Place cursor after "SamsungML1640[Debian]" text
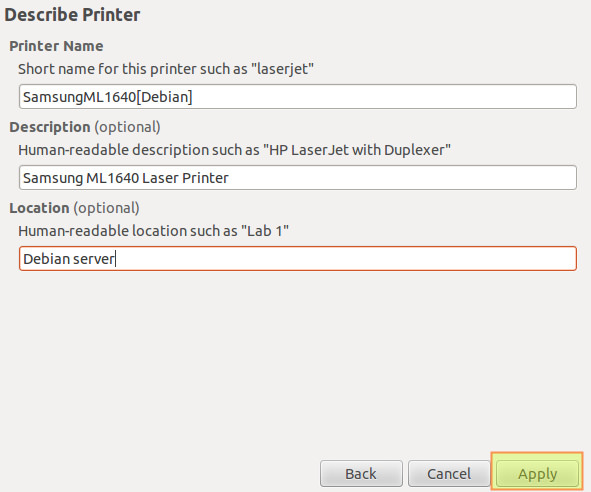Screen dimensions: 591x492 coord(193,97)
